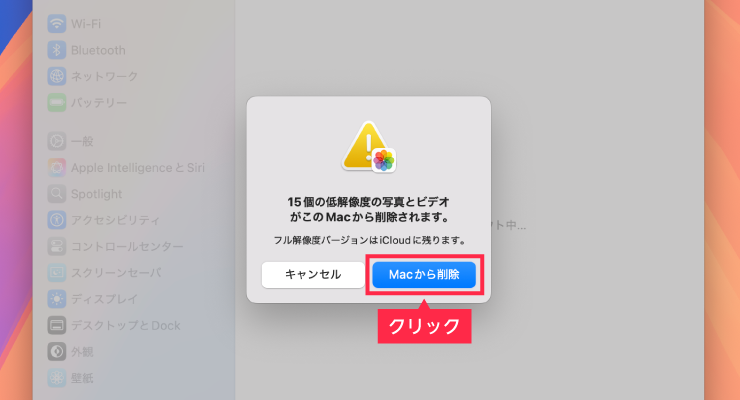Click the warning Photos icon in dialog
The height and width of the screenshot is (400, 740).
369,147
